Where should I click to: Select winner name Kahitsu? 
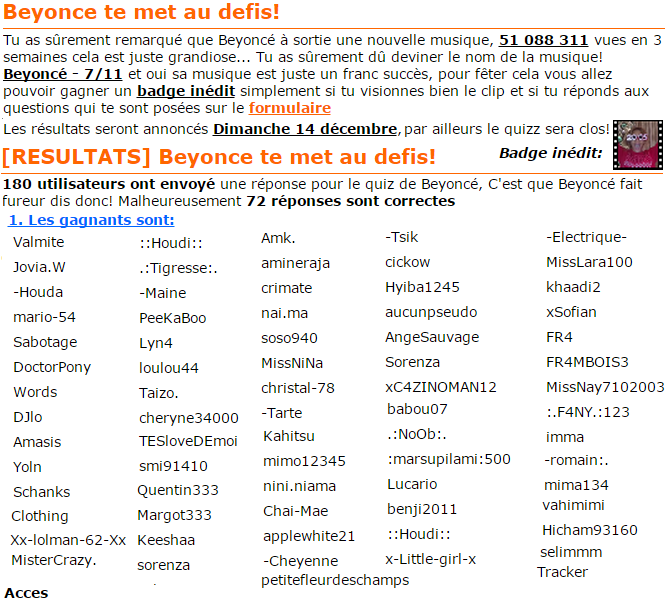point(289,436)
